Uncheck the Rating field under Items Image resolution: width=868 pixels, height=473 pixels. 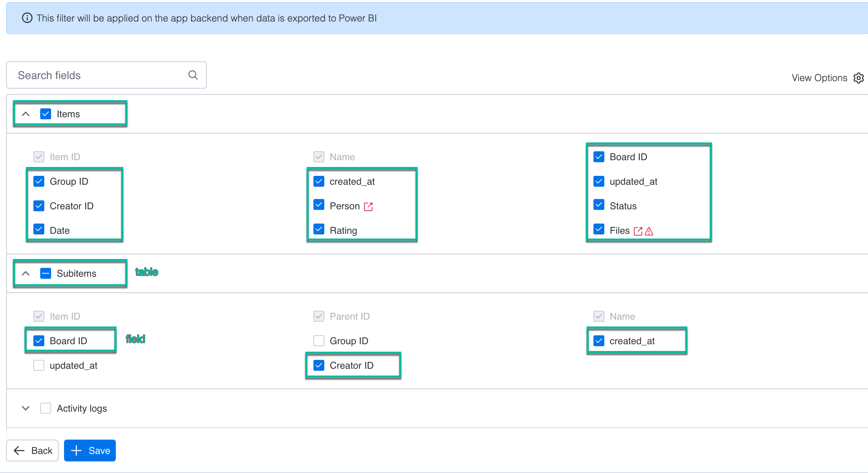pos(319,230)
